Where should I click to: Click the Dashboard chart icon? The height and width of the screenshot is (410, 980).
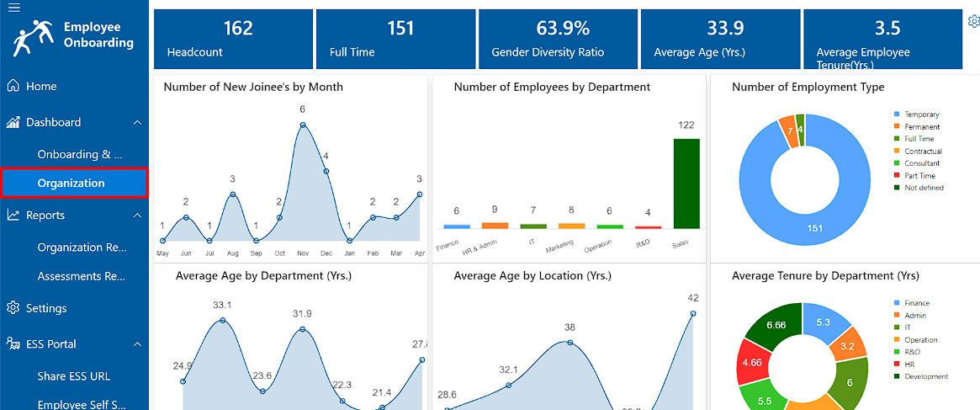tap(13, 122)
